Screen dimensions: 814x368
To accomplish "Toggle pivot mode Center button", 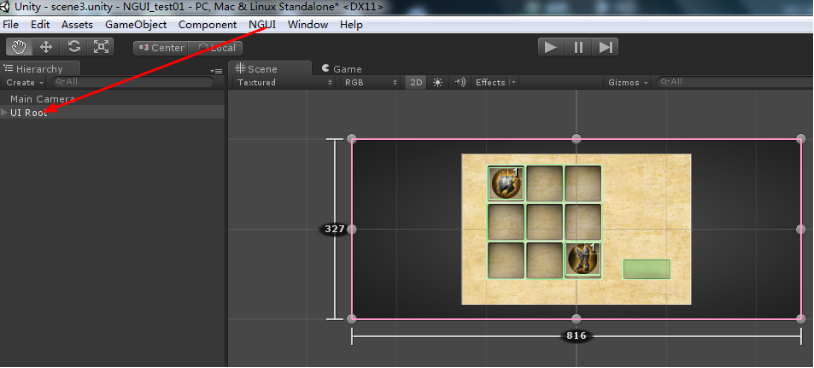I will [161, 48].
